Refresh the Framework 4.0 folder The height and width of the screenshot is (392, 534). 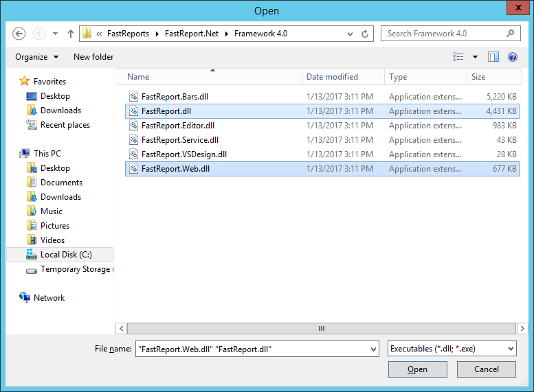click(x=365, y=34)
